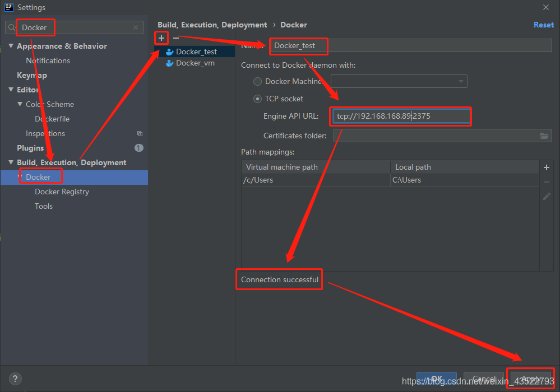The image size is (560, 392).
Task: Browse for certificates folder icon
Action: click(x=544, y=136)
